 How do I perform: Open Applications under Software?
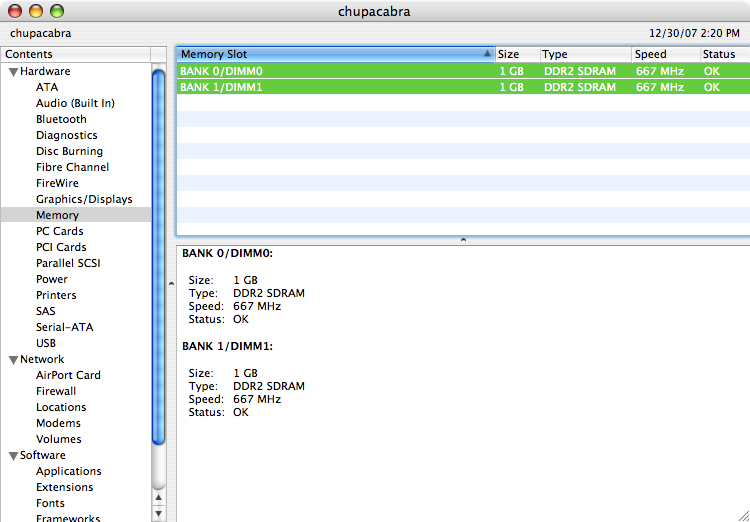click(x=69, y=471)
